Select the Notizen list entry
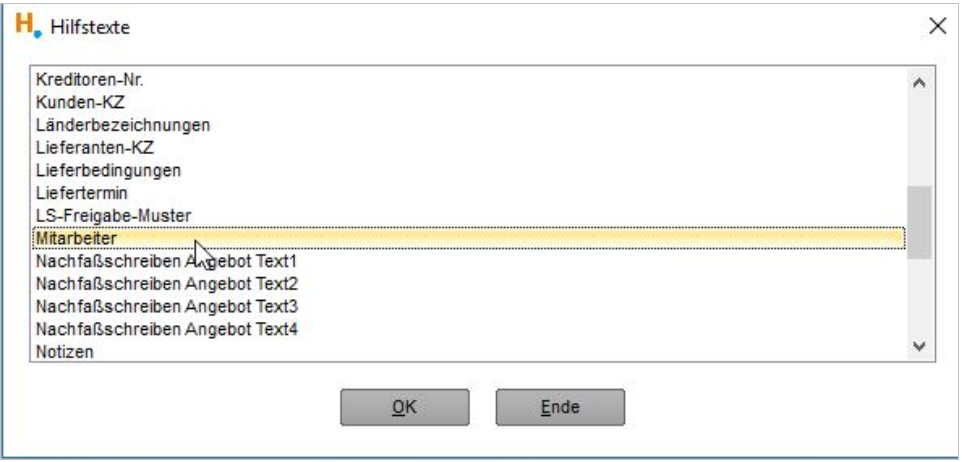Image resolution: width=962 pixels, height=462 pixels. click(469, 352)
